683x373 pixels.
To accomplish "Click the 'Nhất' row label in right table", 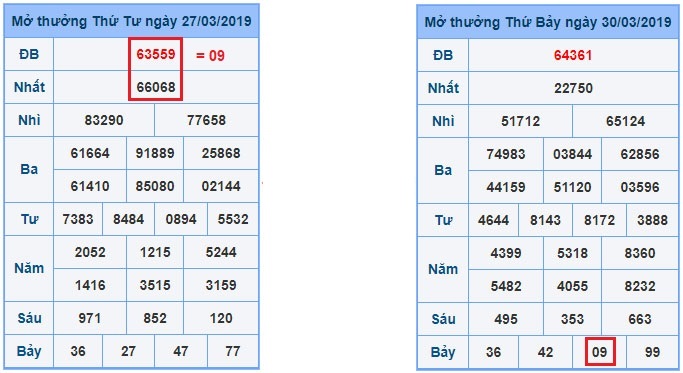I will (443, 88).
